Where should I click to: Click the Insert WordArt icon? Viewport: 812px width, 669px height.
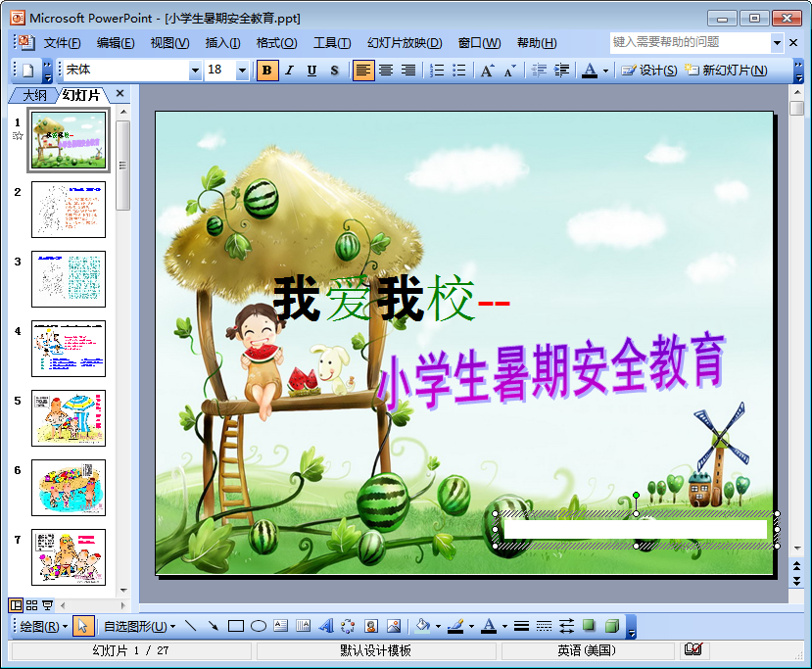pos(325,626)
